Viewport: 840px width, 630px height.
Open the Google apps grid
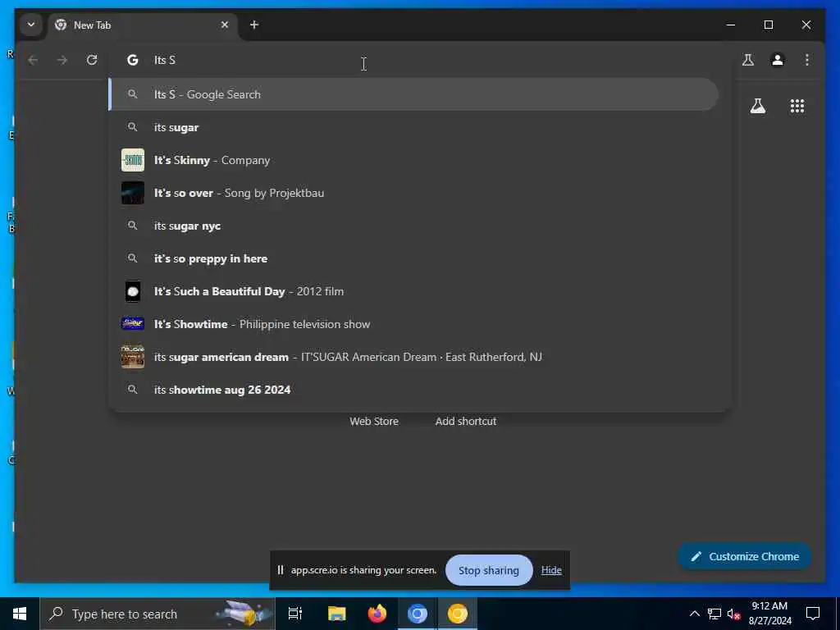[797, 106]
